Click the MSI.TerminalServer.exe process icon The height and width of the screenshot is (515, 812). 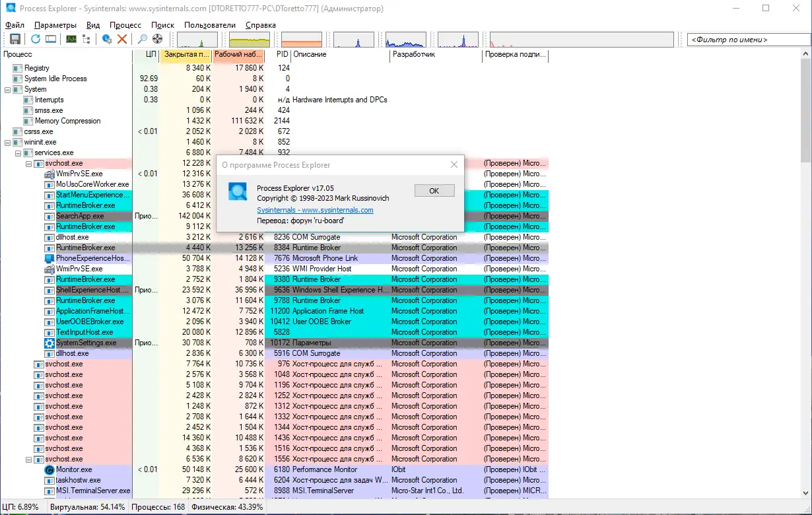click(x=50, y=491)
